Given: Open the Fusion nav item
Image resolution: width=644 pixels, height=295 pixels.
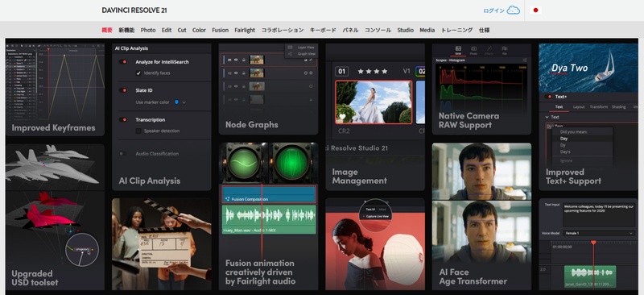Looking at the screenshot, I should tap(220, 30).
